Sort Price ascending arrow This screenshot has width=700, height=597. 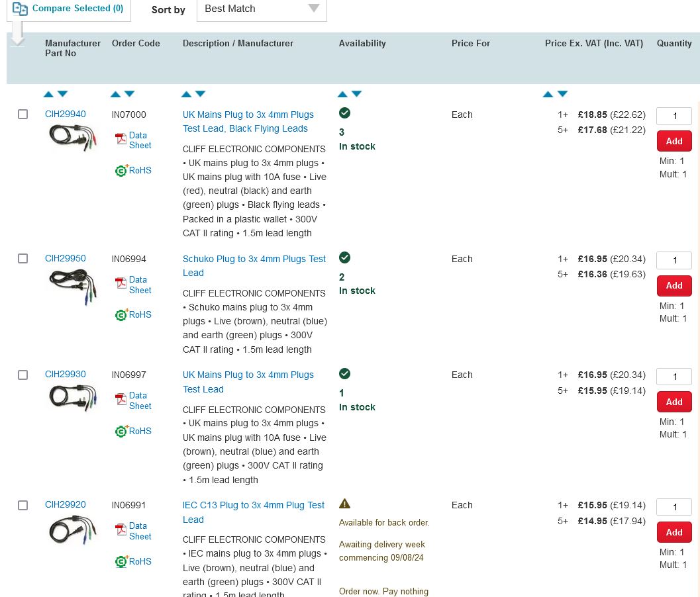tap(548, 94)
